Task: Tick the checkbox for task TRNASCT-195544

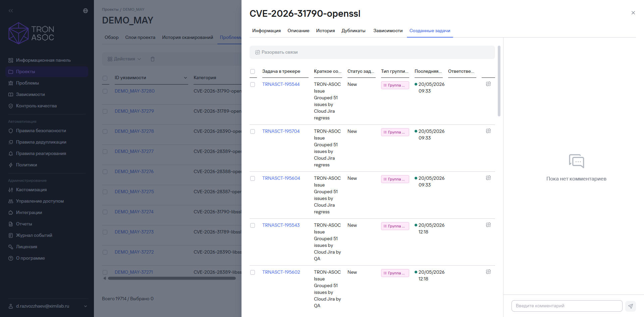Action: (x=253, y=85)
